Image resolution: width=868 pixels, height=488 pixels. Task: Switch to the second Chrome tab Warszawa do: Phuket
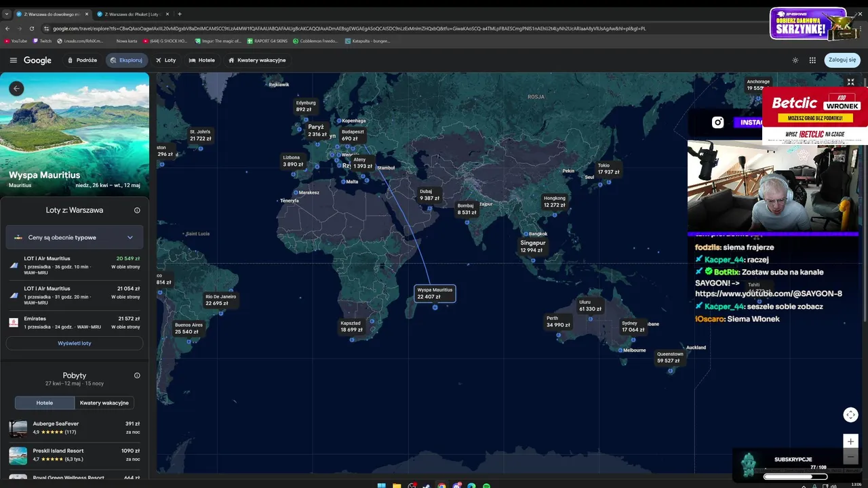pyautogui.click(x=132, y=14)
